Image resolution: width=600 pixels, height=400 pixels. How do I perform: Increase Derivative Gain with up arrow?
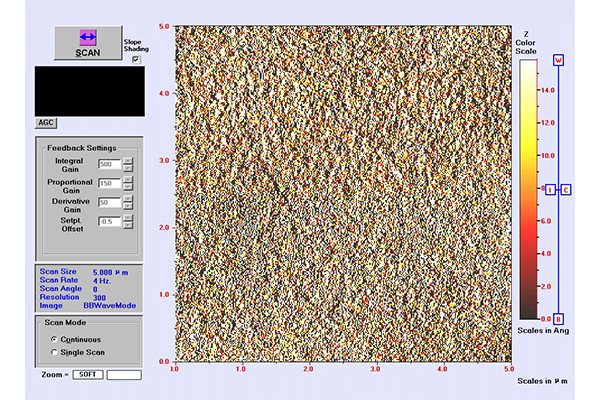point(128,199)
